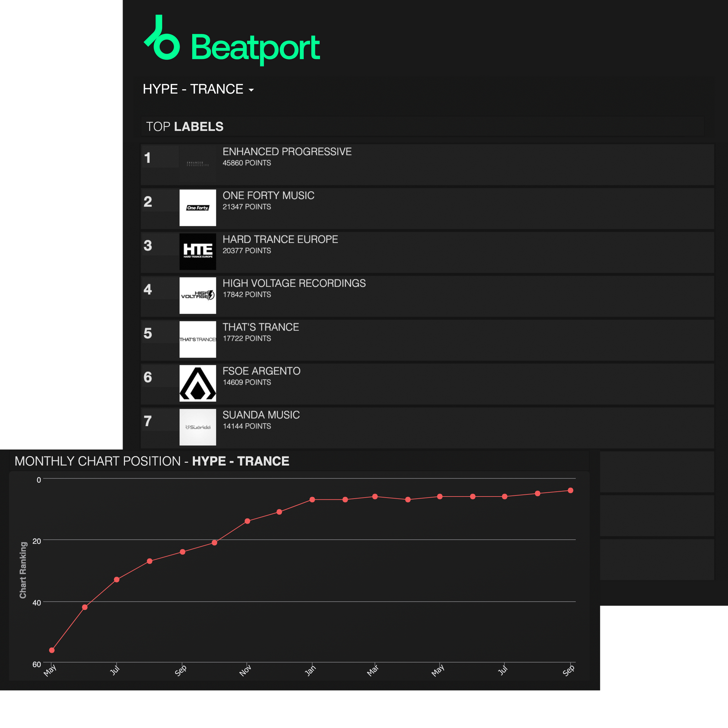Select the THAT'S TRANCE label name
Image resolution: width=728 pixels, height=728 pixels.
261,327
